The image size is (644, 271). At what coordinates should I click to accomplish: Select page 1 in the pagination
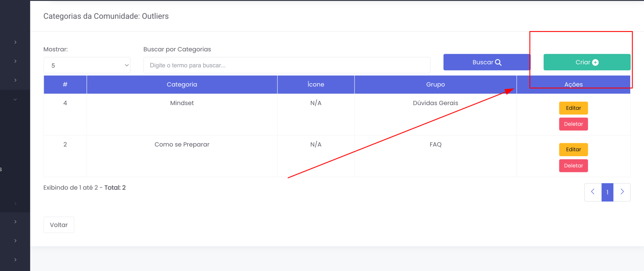click(x=607, y=192)
